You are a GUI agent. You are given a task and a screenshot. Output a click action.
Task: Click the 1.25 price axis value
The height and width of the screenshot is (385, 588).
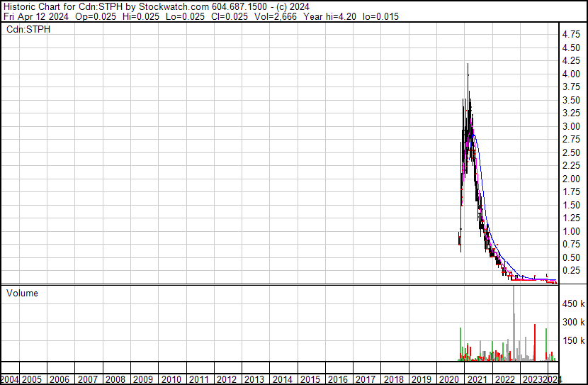pyautogui.click(x=571, y=218)
